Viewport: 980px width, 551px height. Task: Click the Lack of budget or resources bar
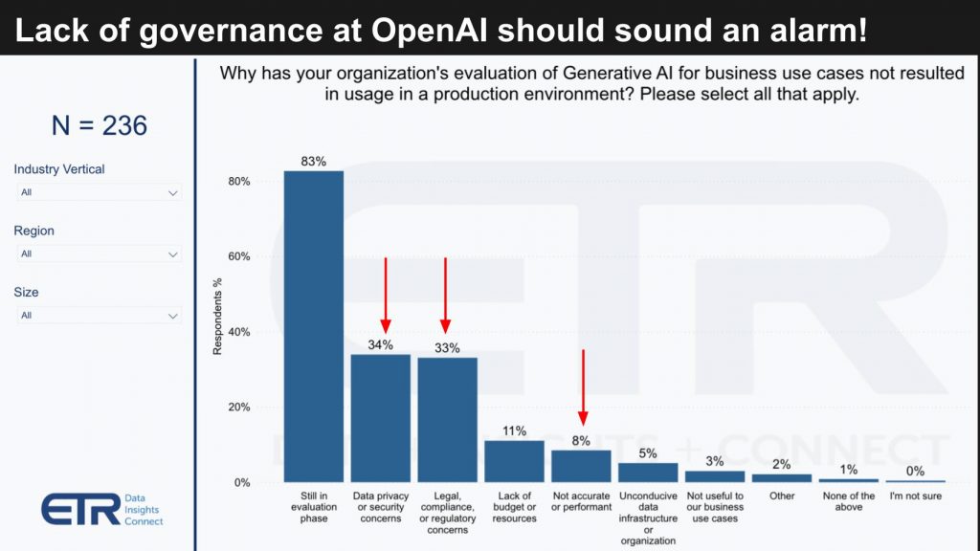point(514,459)
